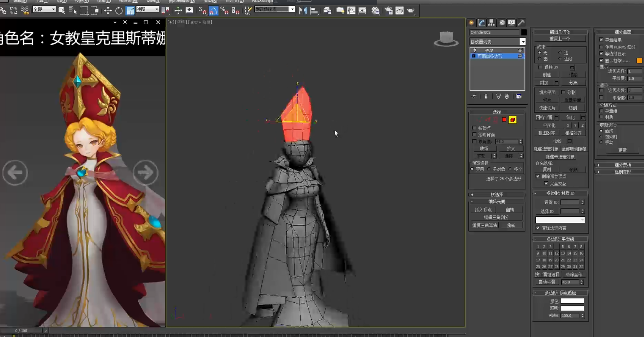Click the ViewCube in viewport

point(446,39)
